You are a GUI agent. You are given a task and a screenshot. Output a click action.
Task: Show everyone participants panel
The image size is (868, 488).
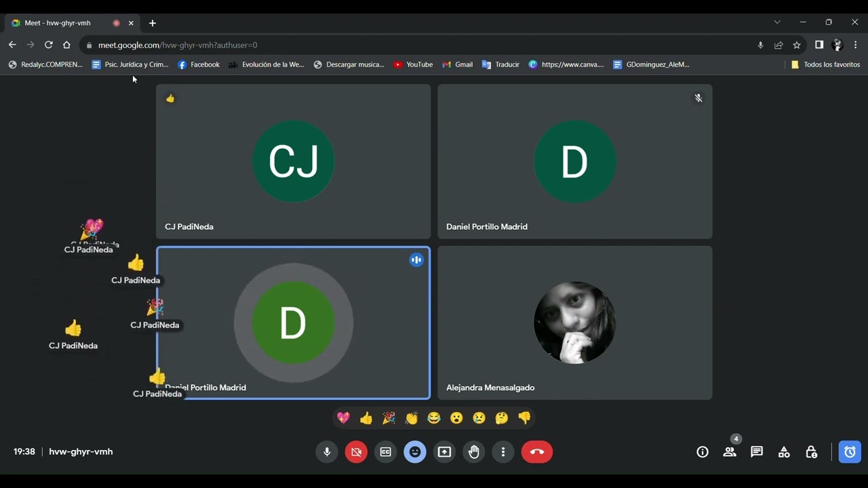point(730,452)
